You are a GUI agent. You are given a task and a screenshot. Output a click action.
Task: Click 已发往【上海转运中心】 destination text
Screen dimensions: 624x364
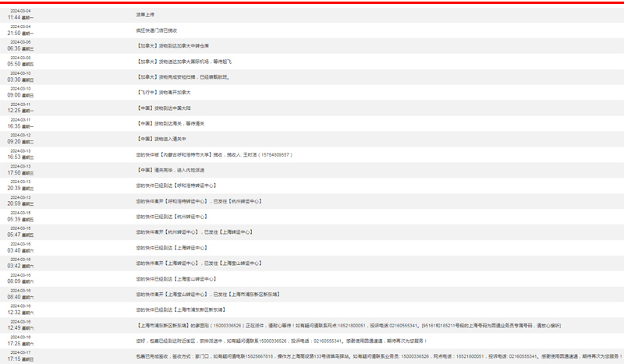[x=229, y=232]
